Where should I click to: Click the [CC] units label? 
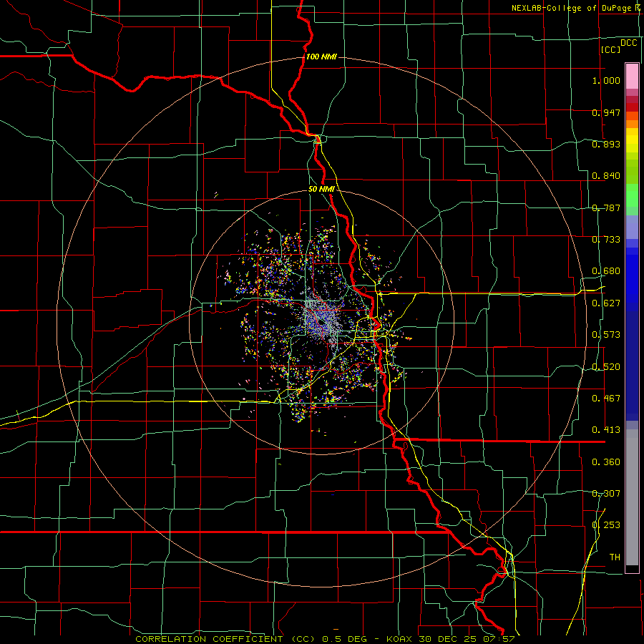click(610, 49)
